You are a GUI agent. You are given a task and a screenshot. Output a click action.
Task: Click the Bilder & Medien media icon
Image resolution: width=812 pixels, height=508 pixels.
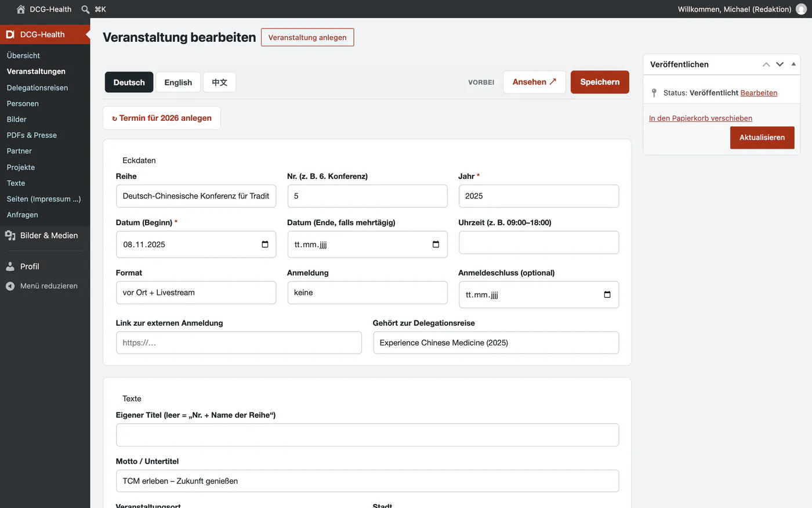pos(10,235)
